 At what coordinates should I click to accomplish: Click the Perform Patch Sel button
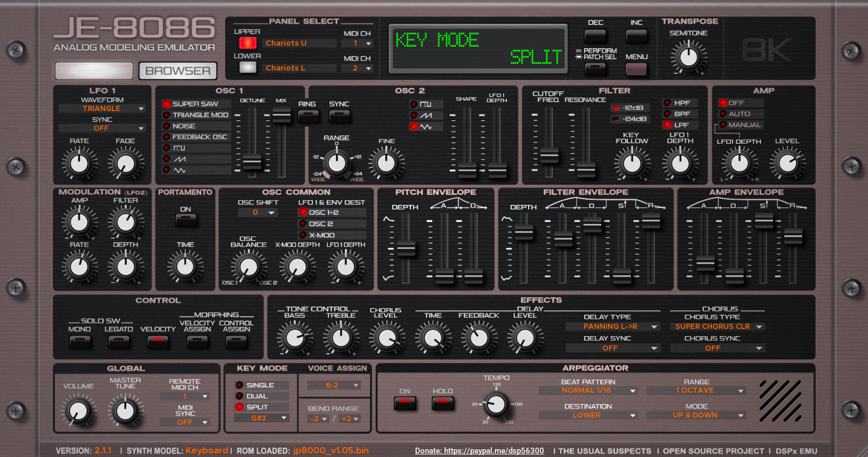click(595, 69)
